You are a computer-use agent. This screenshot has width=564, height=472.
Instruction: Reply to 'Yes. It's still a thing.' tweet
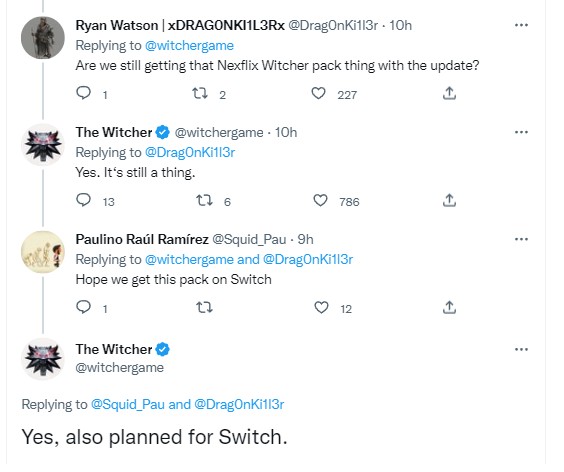click(83, 200)
